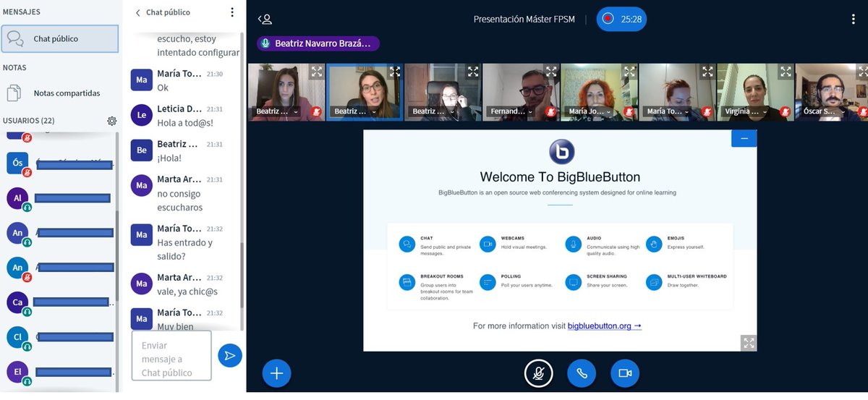Screen dimensions: 868x400
Task: Toggle the users list panel icon
Action: [x=265, y=19]
